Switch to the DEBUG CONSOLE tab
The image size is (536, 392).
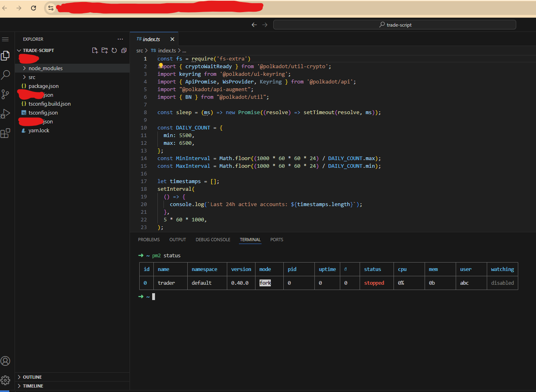[213, 240]
